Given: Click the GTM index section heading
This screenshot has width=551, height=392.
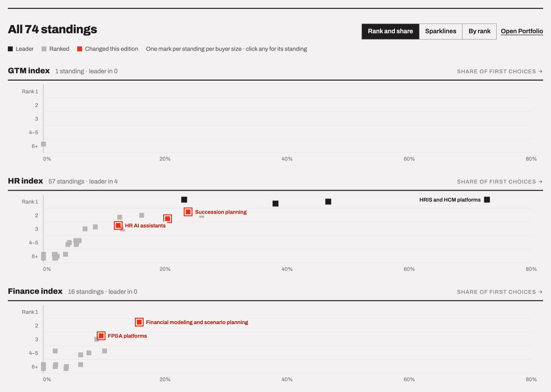Looking at the screenshot, I should point(29,71).
